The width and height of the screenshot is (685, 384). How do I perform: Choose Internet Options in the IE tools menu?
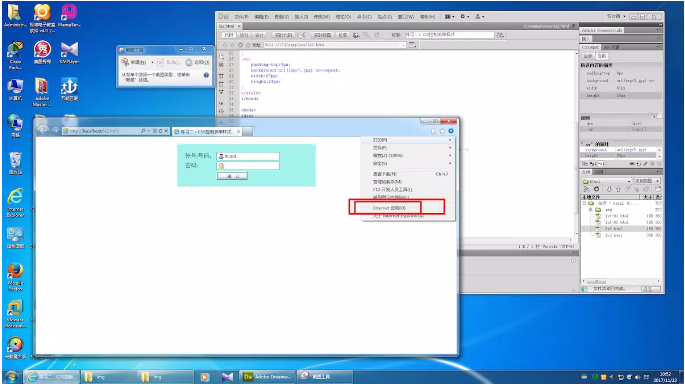[x=389, y=208]
